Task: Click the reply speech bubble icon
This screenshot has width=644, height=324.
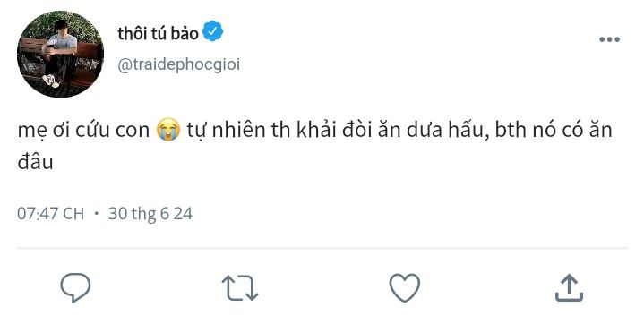Action: pos(75,288)
